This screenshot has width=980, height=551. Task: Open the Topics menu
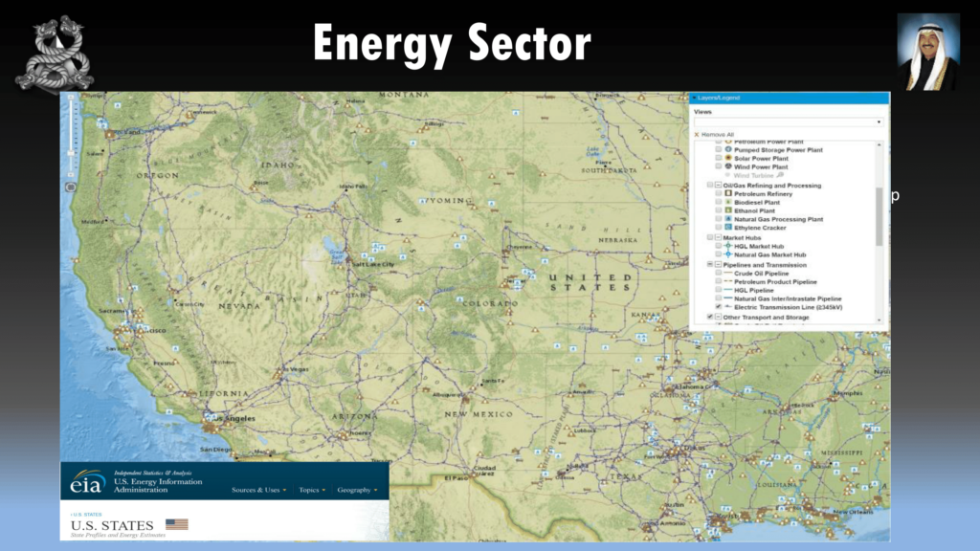(x=312, y=490)
